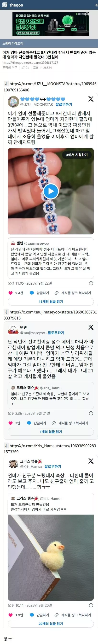Open the X logo on UZU_MOONSTAR tweet

91,99
